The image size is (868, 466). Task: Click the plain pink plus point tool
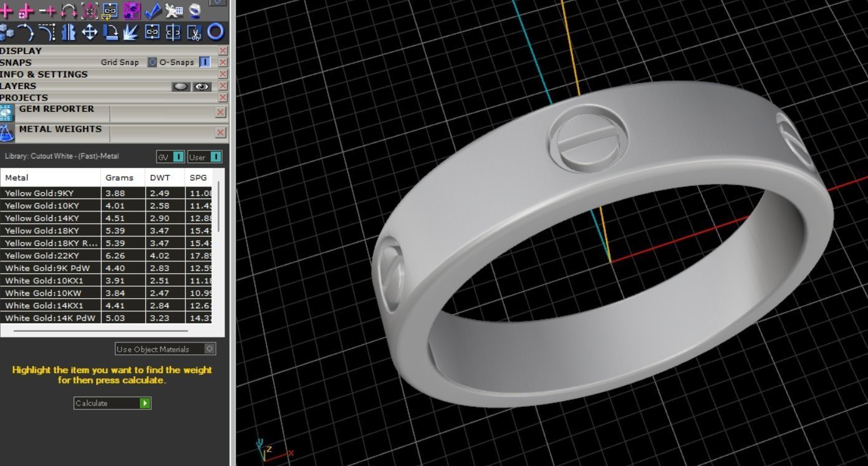point(6,11)
